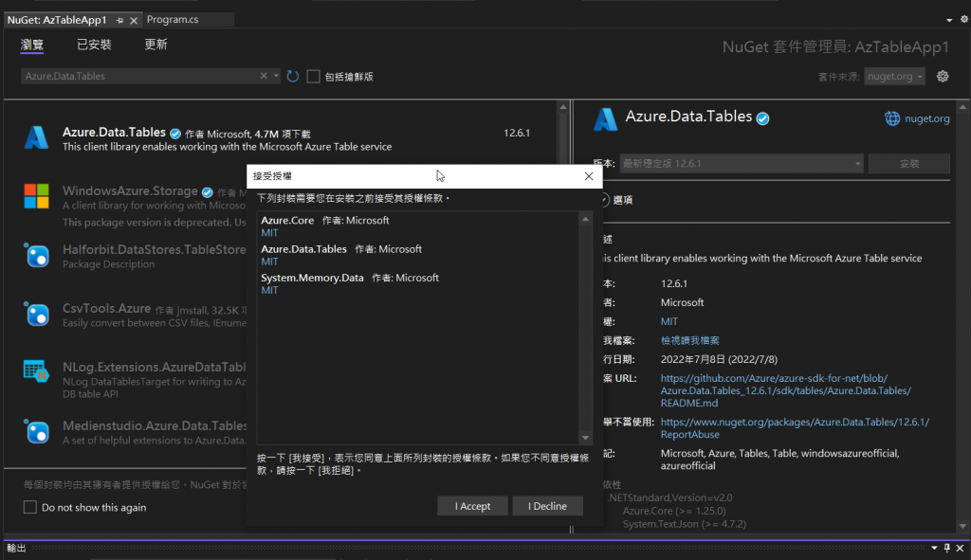This screenshot has width=971, height=560.
Task: Click details pane scroll up arrow
Action: tap(962, 108)
